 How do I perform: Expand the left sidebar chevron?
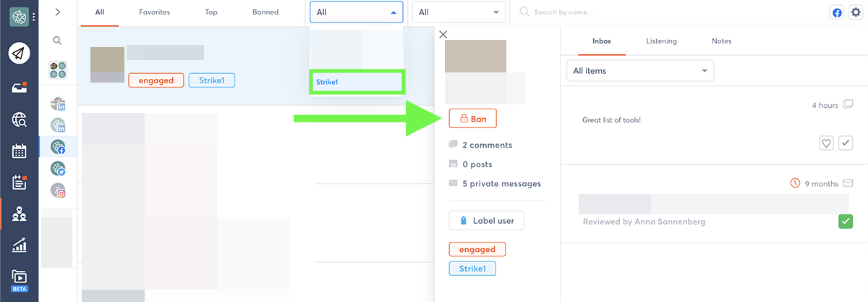58,12
